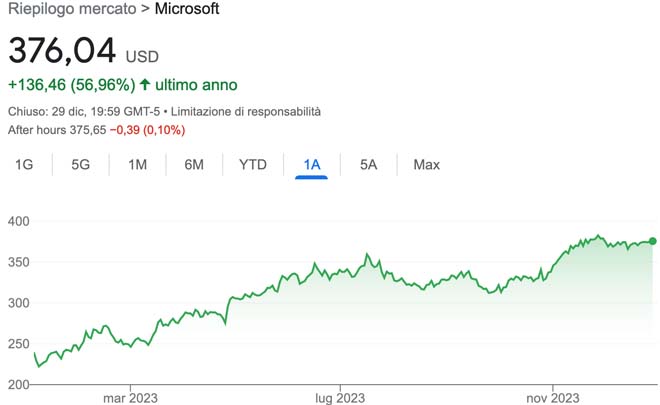Switch to the 6M range tab

click(194, 164)
